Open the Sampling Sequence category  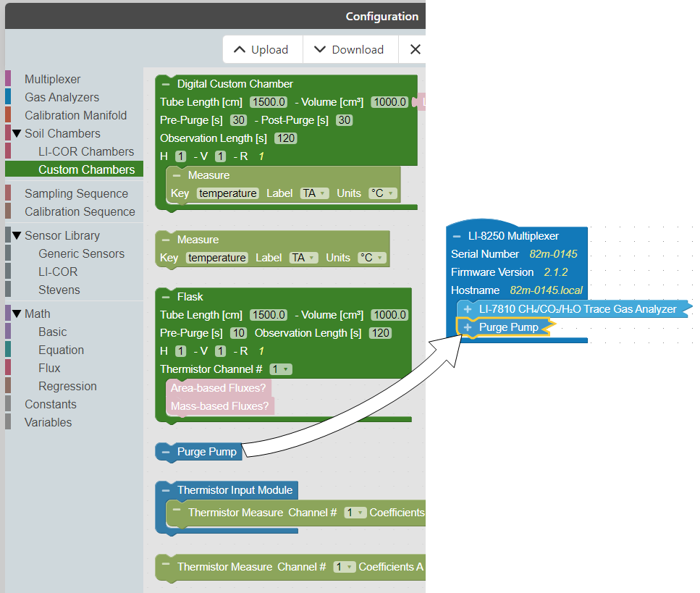[76, 193]
